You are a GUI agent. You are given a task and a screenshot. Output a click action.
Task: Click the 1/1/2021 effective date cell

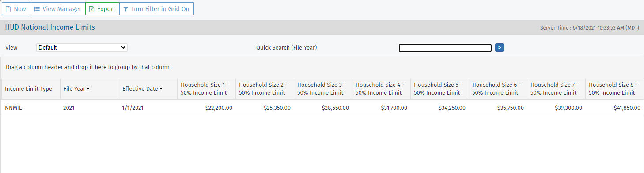[x=148, y=108]
